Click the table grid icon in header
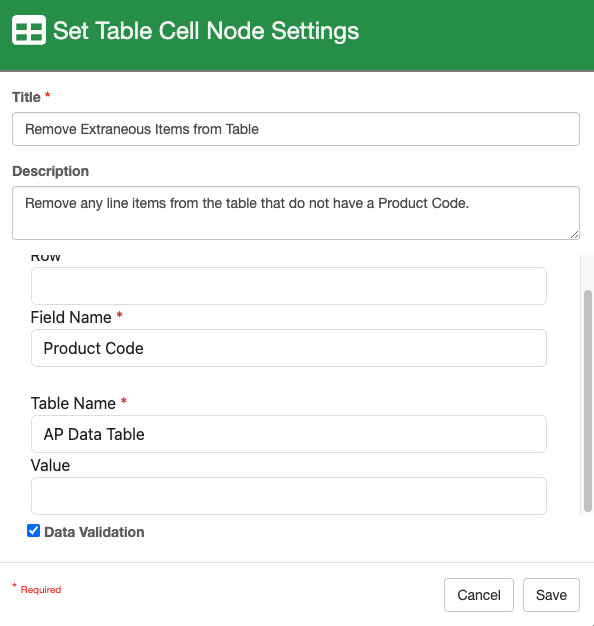The width and height of the screenshot is (594, 626). coord(29,30)
